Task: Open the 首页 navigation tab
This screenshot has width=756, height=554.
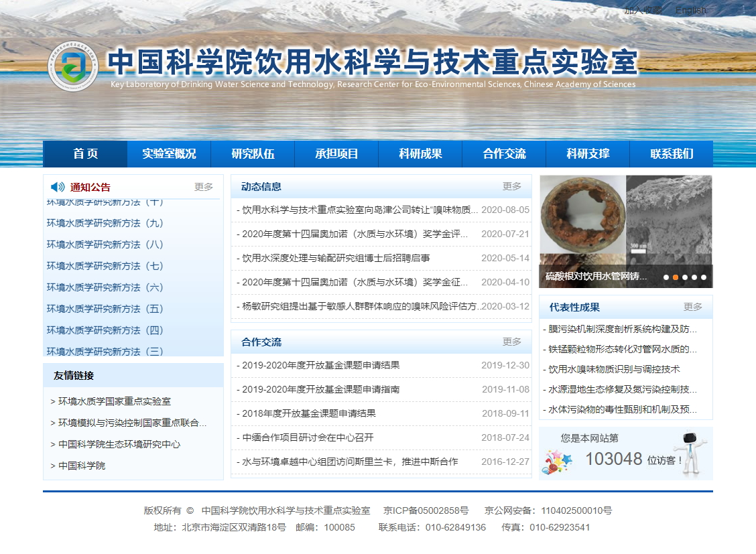Action: click(85, 153)
